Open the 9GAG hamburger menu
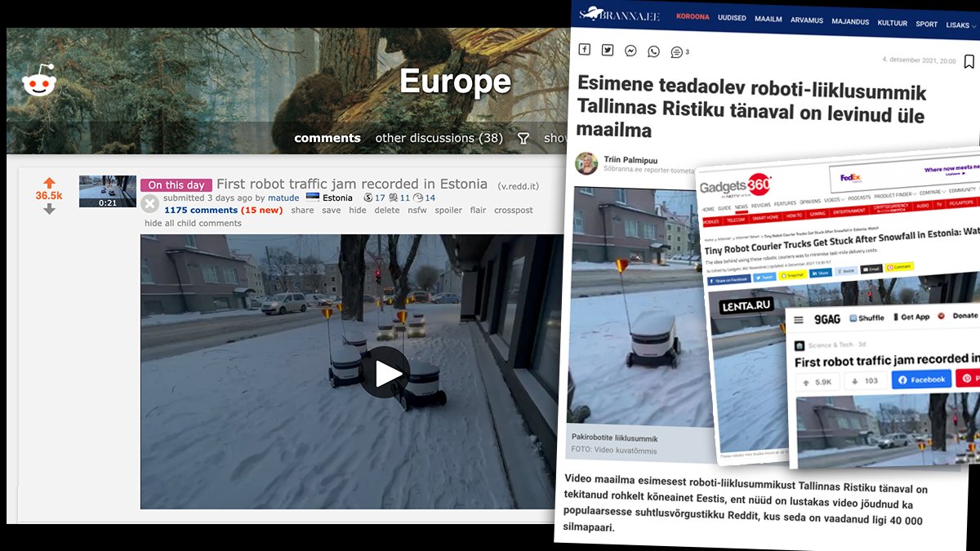Screen dimensions: 980x551 (800, 319)
